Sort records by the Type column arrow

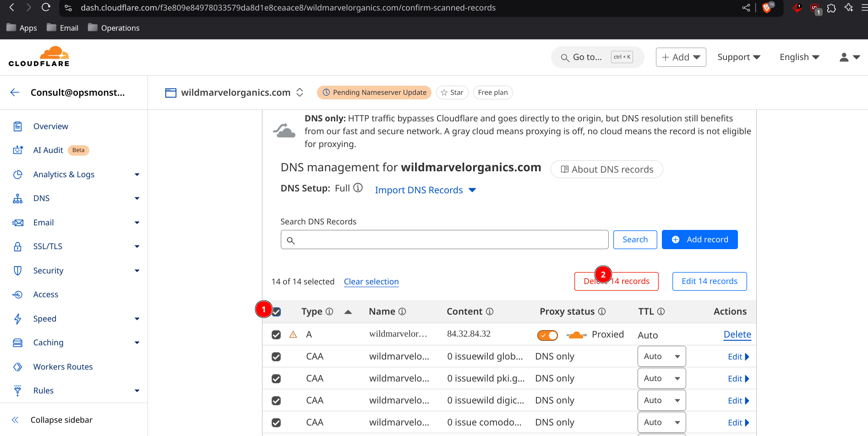[x=348, y=312]
